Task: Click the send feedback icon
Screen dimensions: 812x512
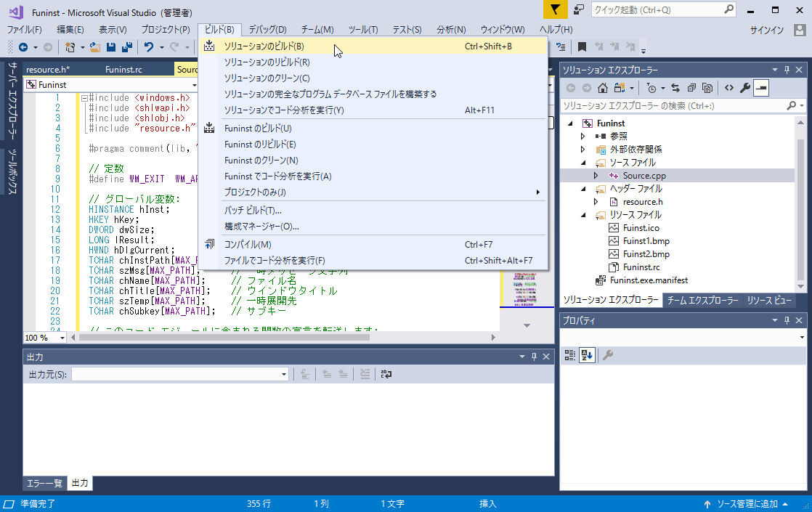Action: tap(579, 10)
